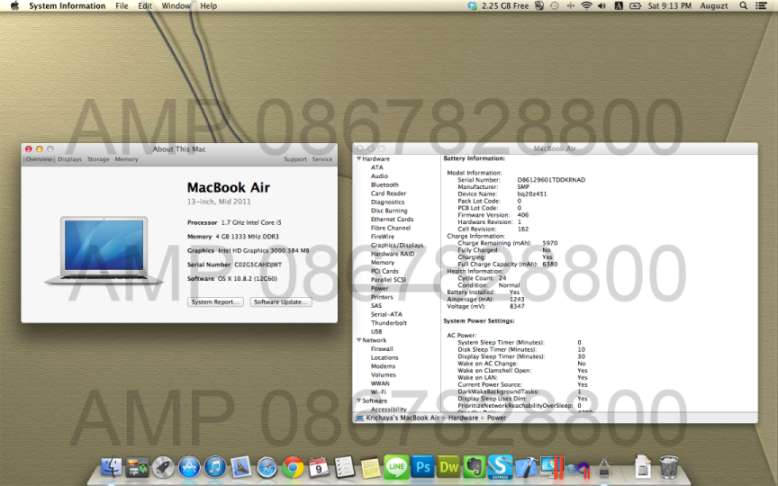Collapse the Software disclosure triangle
The width and height of the screenshot is (778, 486).
coord(358,400)
